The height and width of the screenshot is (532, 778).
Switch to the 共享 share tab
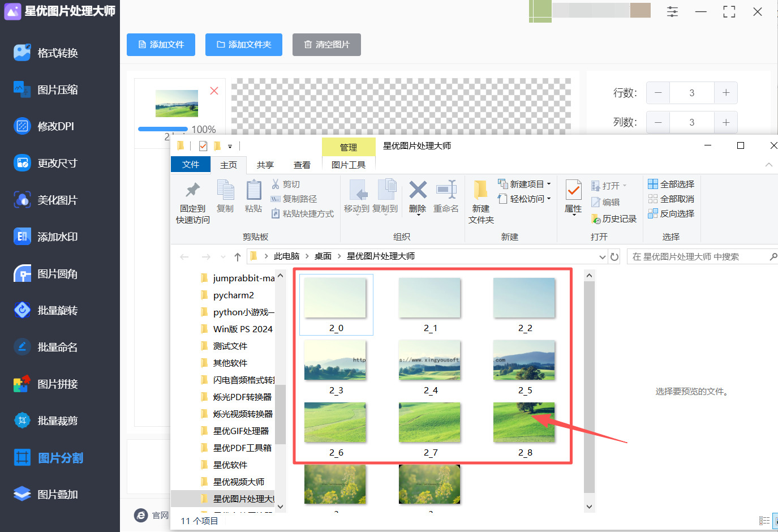point(265,165)
